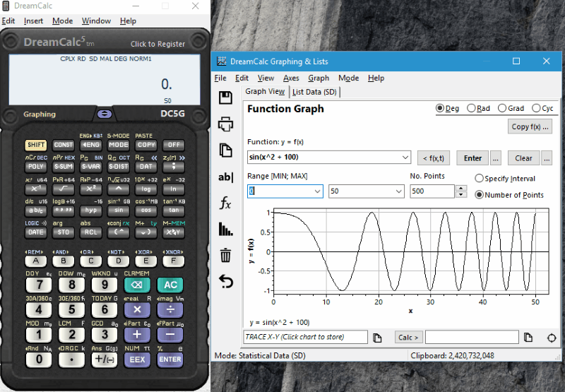Open the Window menu in DreamCalc

point(96,21)
